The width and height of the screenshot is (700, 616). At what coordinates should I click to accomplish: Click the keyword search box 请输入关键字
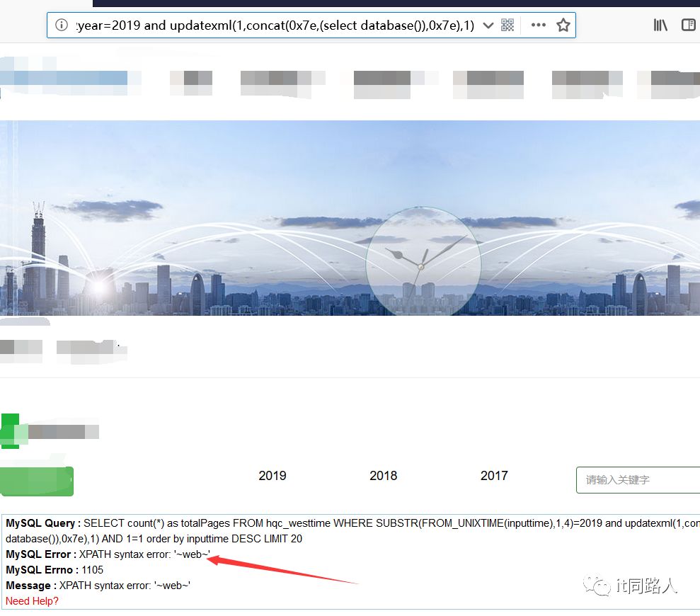638,480
